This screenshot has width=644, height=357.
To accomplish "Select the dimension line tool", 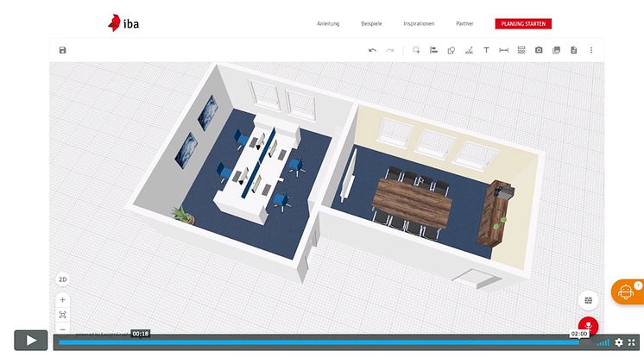I will pyautogui.click(x=503, y=50).
